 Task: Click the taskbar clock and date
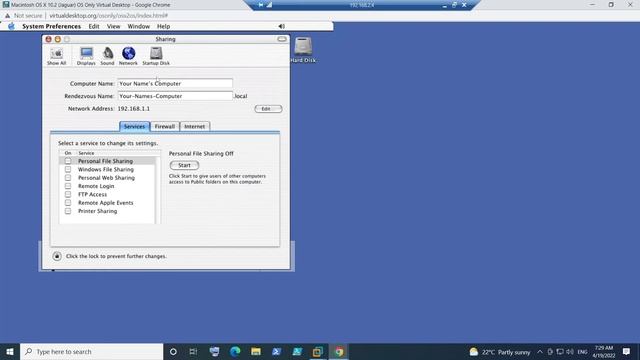[604, 351]
